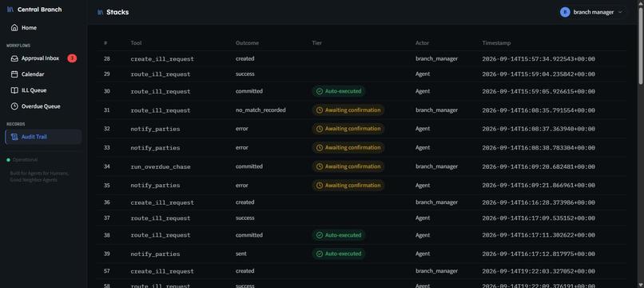The height and width of the screenshot is (288, 644).
Task: Click timestamp 2026-09-14T16:17:12.817975+00:00
Action: tap(539, 254)
